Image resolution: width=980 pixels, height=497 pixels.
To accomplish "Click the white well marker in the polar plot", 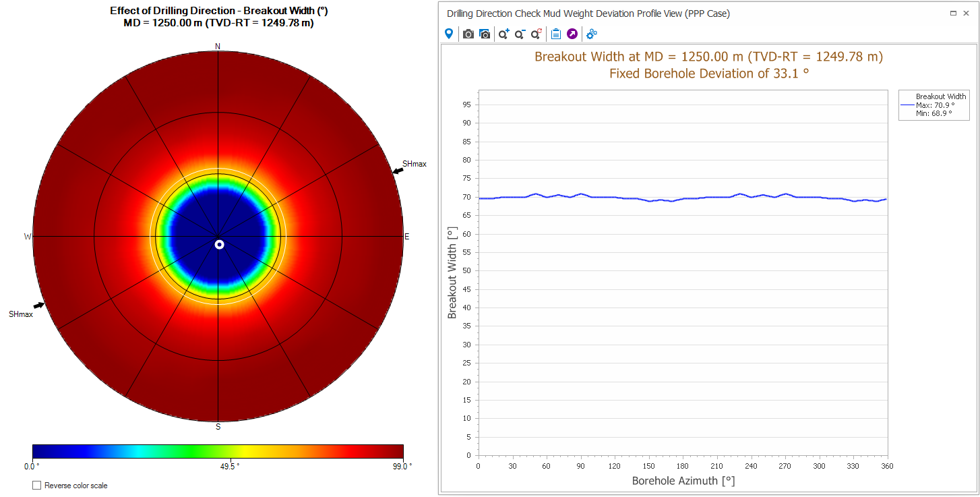I will [x=219, y=244].
